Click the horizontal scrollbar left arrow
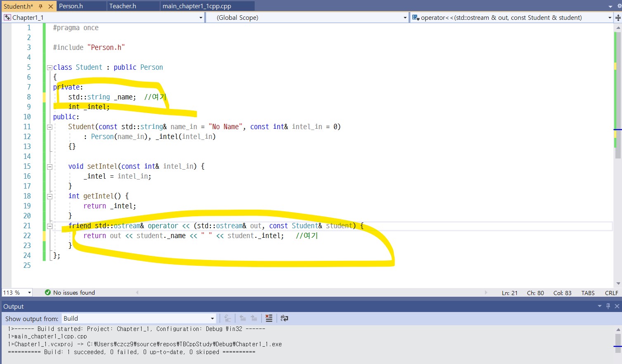This screenshot has width=622, height=364. [137, 293]
